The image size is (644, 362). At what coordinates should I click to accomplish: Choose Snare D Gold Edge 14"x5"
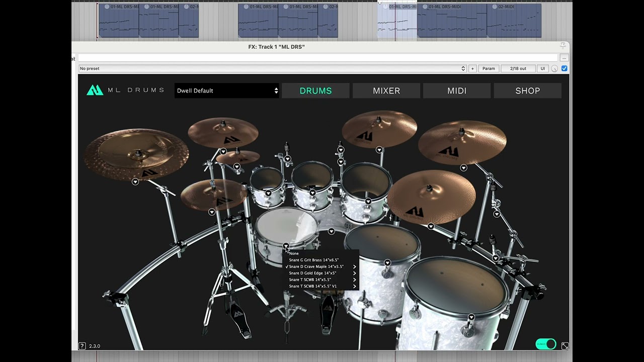tap(321, 273)
